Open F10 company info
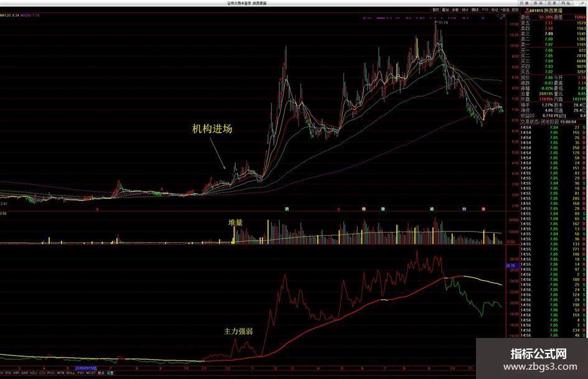588x379 pixels. point(485,10)
